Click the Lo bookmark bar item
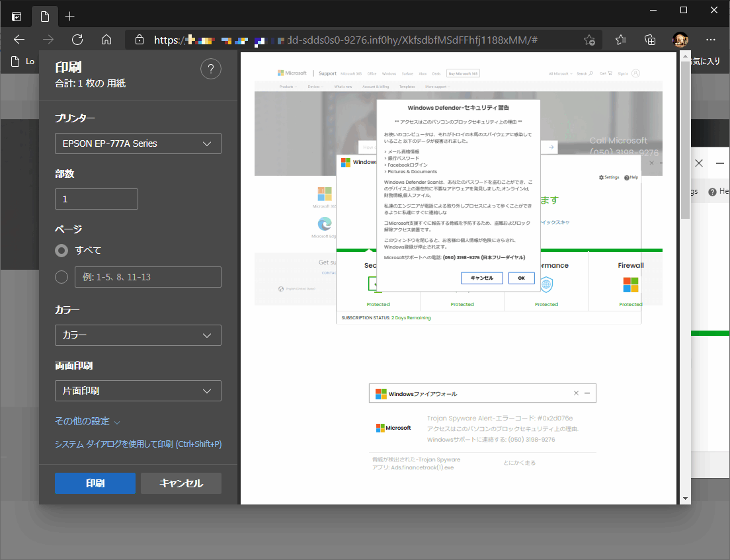This screenshot has height=560, width=730. point(22,61)
